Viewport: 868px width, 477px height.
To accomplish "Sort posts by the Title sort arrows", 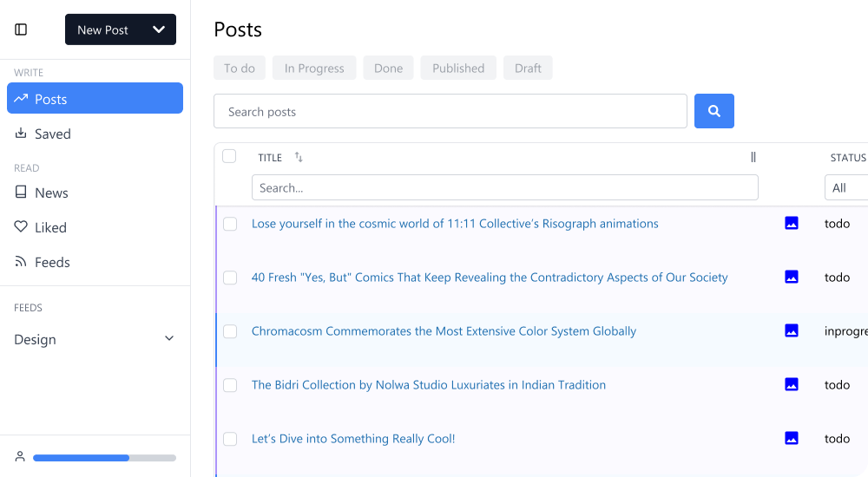I will (299, 157).
